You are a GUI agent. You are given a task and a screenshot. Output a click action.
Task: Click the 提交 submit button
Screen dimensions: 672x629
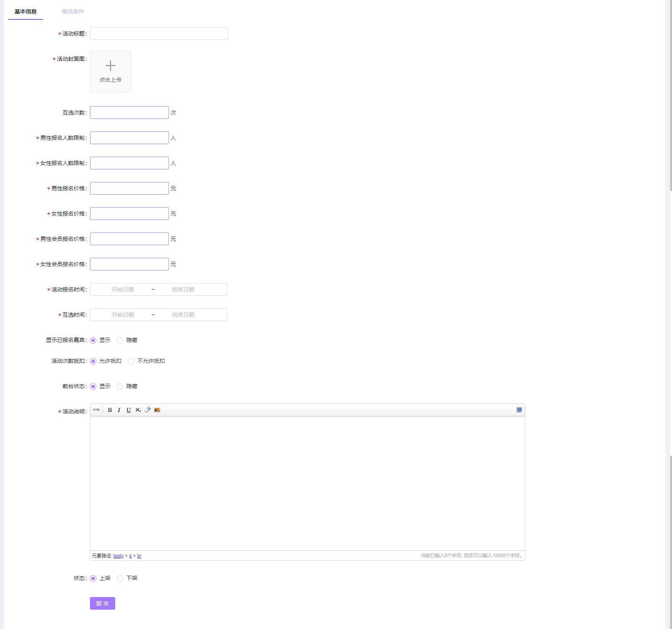tap(103, 603)
